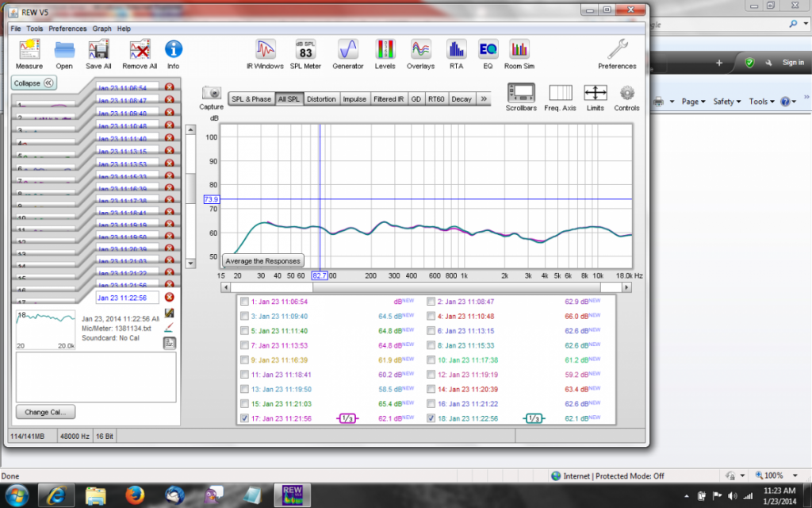Open the IE help dropdown arrow
The width and height of the screenshot is (812, 508).
tap(793, 102)
